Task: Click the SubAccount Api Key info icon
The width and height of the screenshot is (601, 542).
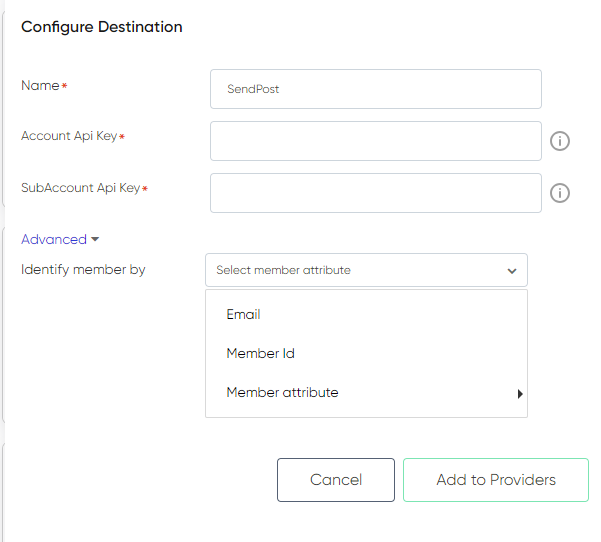Action: pos(560,193)
